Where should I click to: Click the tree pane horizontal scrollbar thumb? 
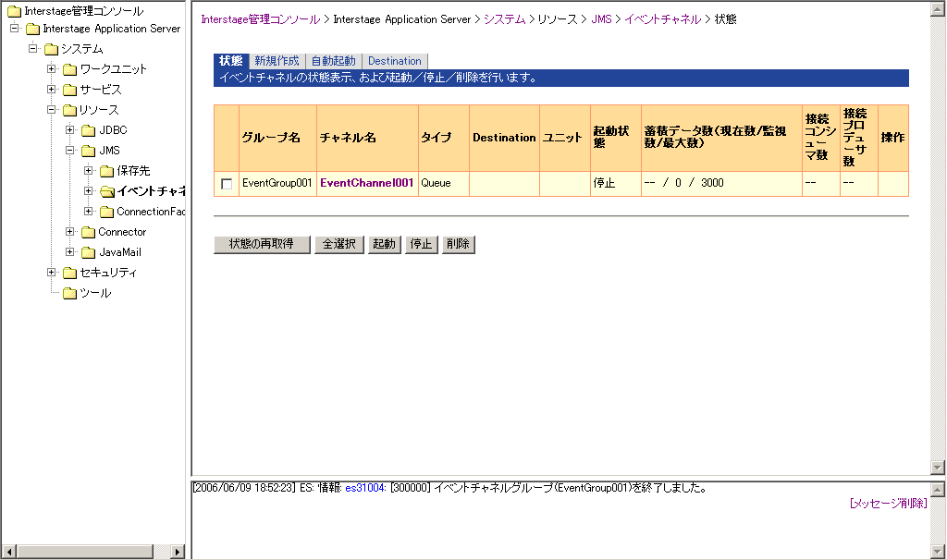click(x=85, y=552)
